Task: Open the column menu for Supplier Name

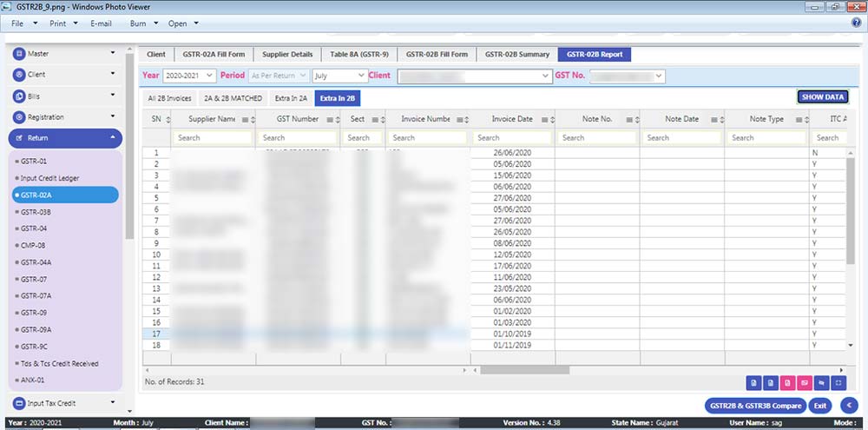Action: (245, 119)
